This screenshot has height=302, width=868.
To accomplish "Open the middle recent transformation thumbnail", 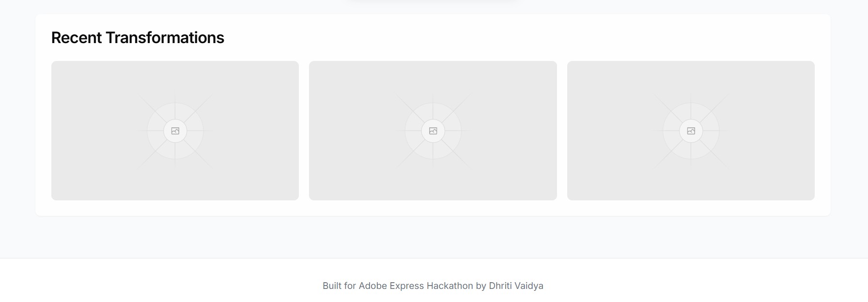I will [433, 131].
